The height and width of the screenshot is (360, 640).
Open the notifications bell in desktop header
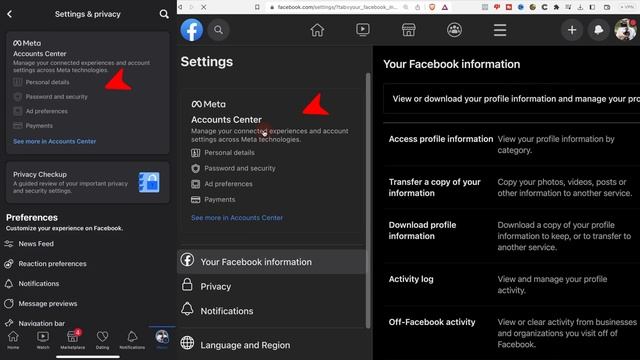(x=598, y=30)
